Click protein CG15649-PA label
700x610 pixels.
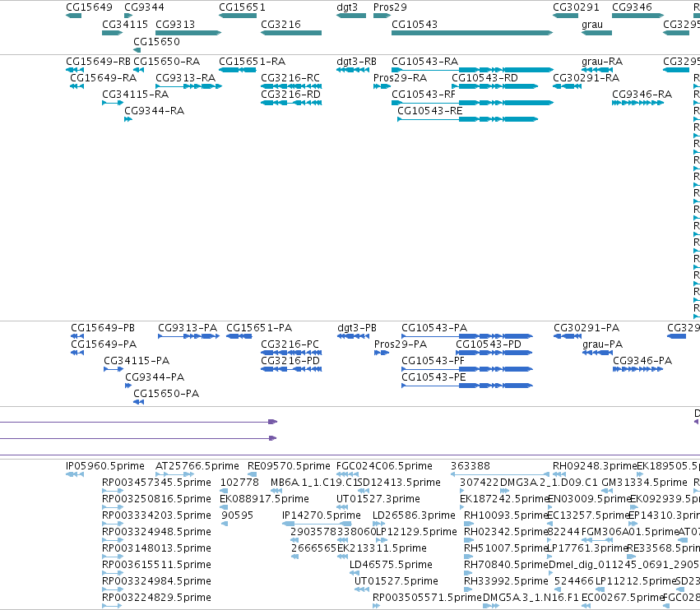[x=104, y=344]
